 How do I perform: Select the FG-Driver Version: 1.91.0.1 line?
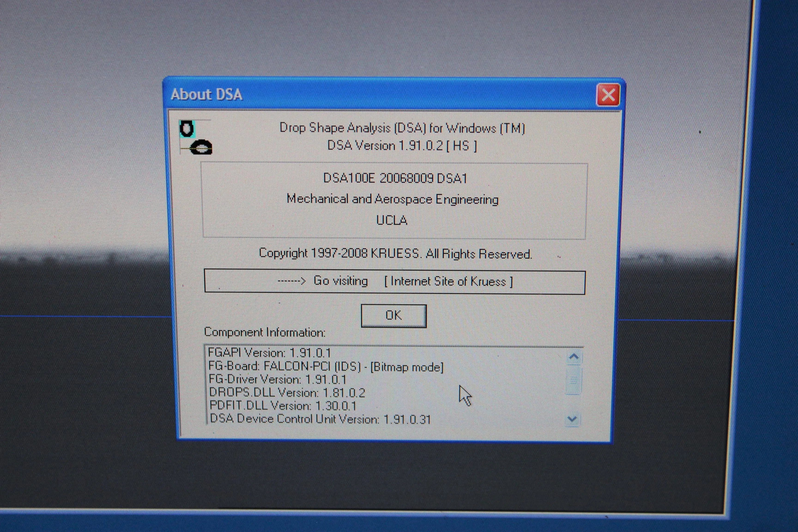click(x=277, y=379)
